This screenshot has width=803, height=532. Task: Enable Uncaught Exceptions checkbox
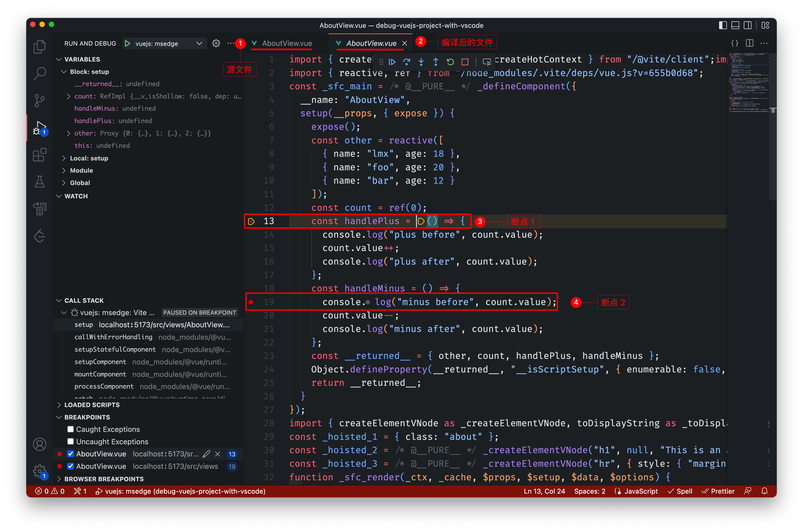71,441
